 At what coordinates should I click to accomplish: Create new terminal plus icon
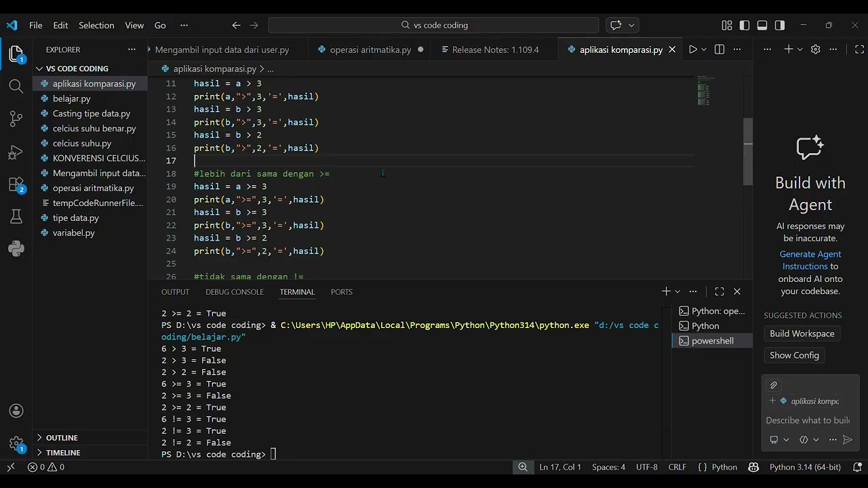point(666,291)
